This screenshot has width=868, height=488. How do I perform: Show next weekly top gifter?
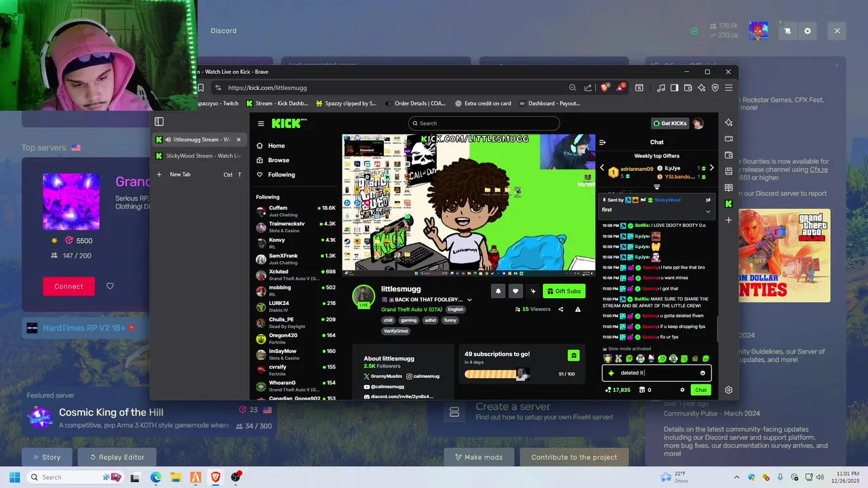click(x=711, y=167)
